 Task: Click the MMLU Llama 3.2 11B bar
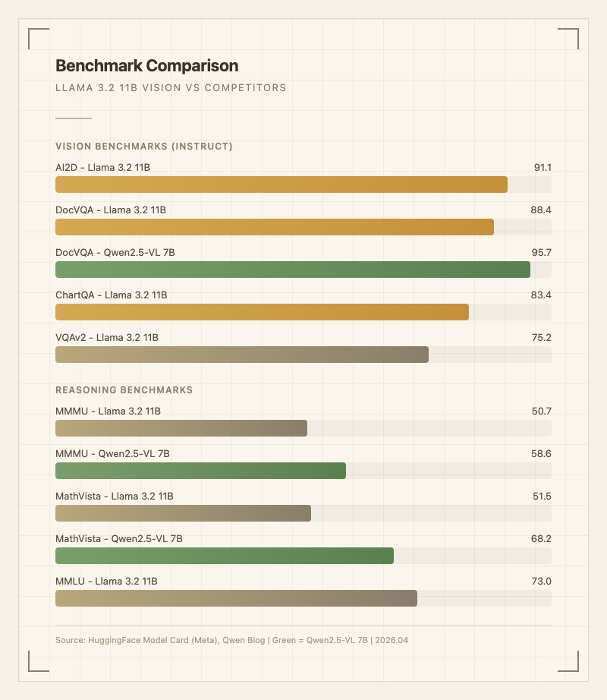pyautogui.click(x=236, y=598)
